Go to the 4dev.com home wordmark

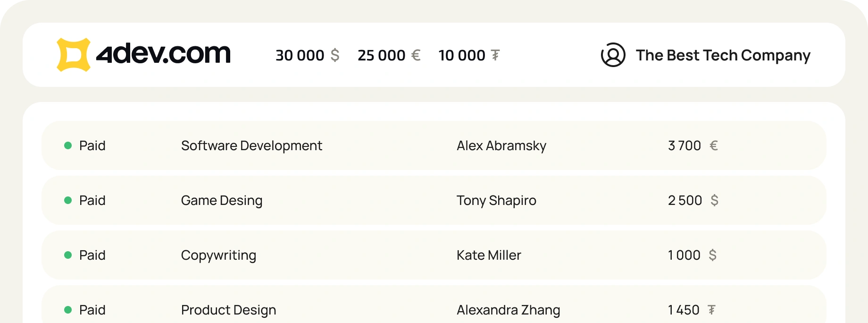(163, 54)
